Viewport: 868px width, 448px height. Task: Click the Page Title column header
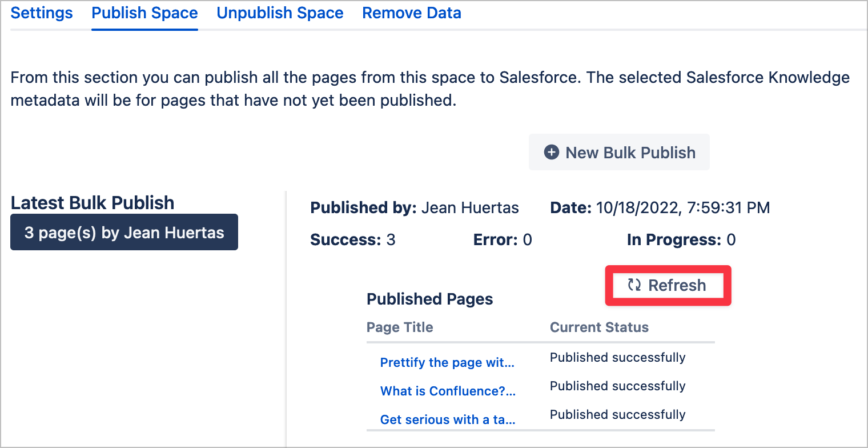click(400, 327)
